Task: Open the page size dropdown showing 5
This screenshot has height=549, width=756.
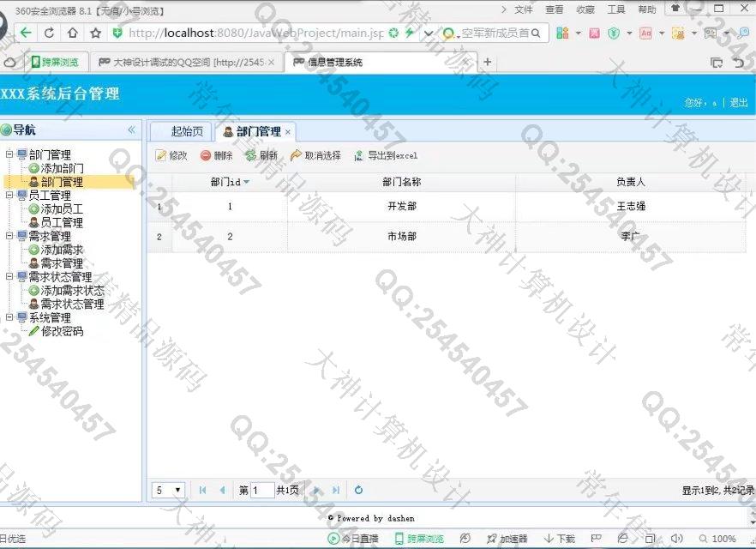Action: coord(168,490)
